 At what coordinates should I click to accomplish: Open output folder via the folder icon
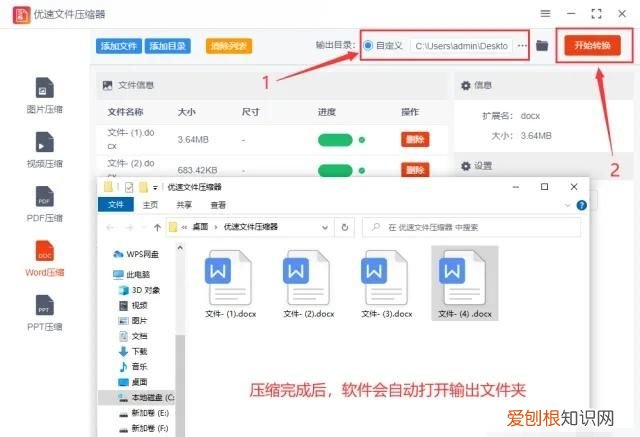[542, 45]
